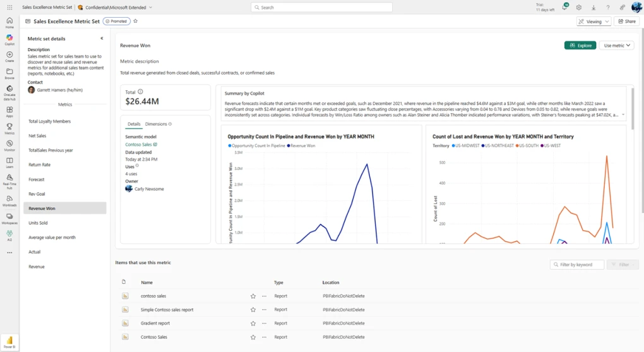Show more sidebar items via ellipsis
The image size is (644, 352).
tap(9, 253)
